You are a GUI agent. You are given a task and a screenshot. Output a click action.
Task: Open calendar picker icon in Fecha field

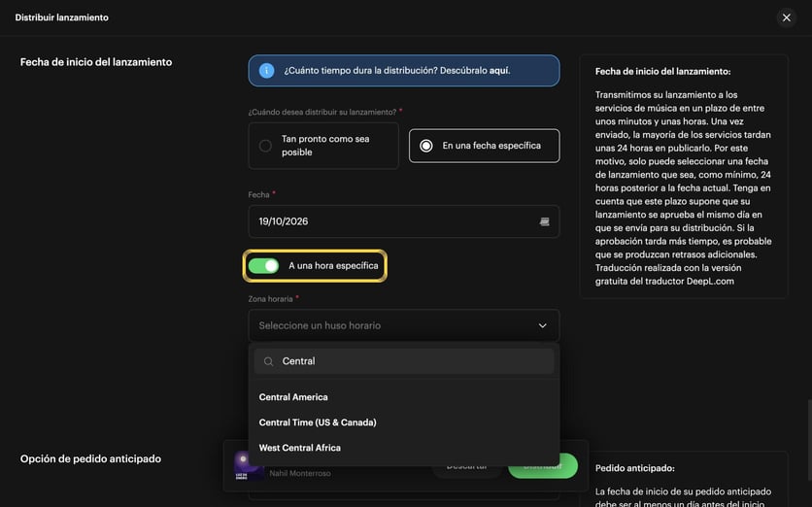tap(544, 221)
